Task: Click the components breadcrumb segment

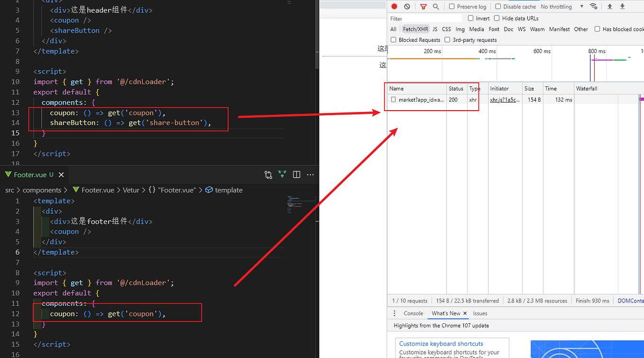Action: 42,190
